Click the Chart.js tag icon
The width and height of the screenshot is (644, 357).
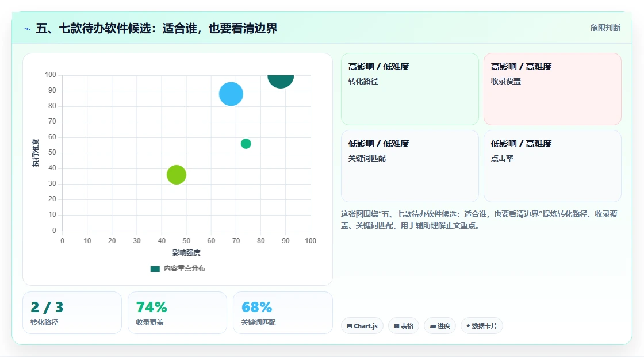click(x=350, y=326)
